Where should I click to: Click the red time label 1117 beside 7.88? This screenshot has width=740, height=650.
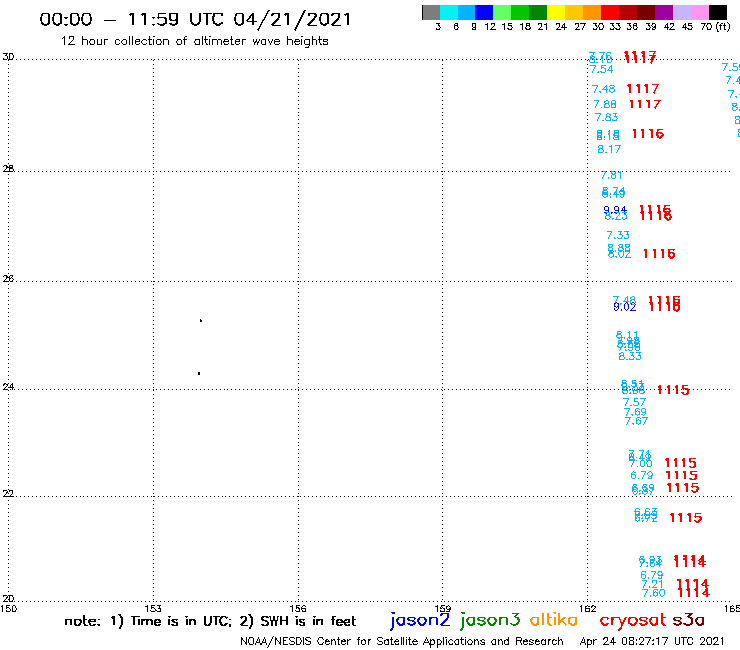645,104
